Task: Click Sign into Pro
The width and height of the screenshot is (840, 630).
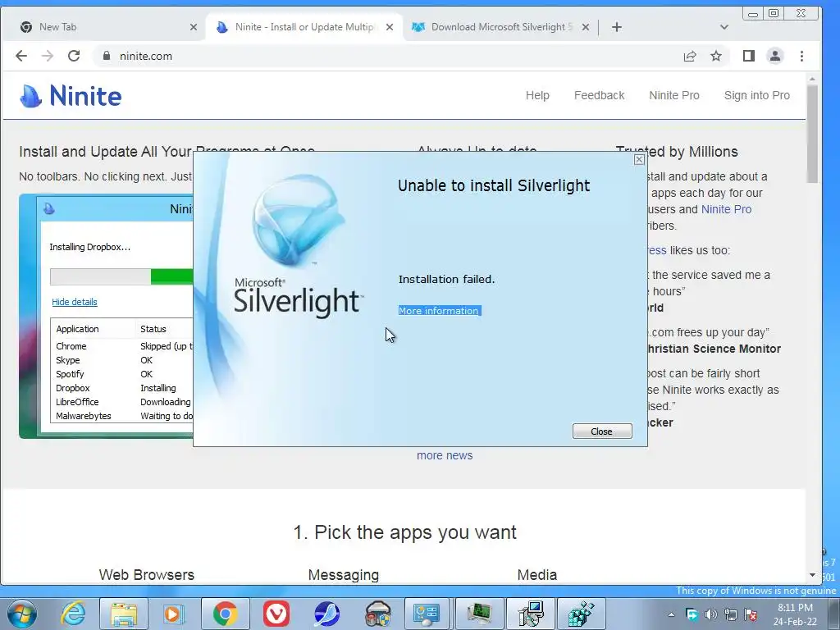Action: coord(757,95)
